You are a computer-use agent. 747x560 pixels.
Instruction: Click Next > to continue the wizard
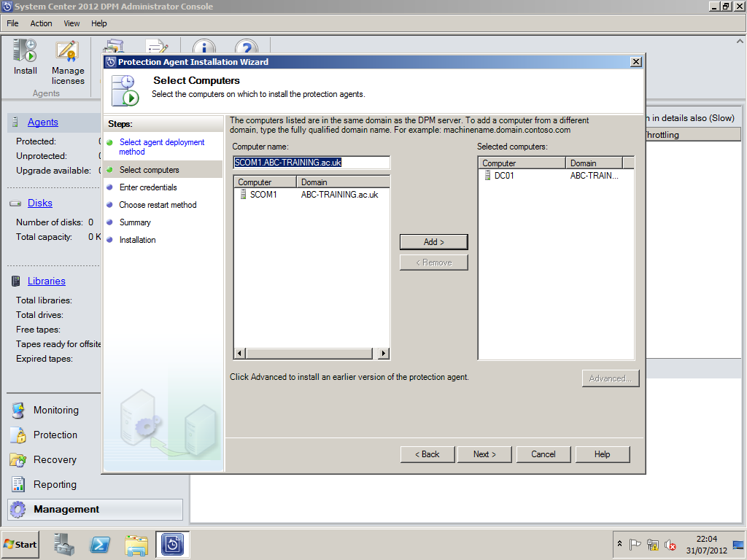[x=484, y=454]
